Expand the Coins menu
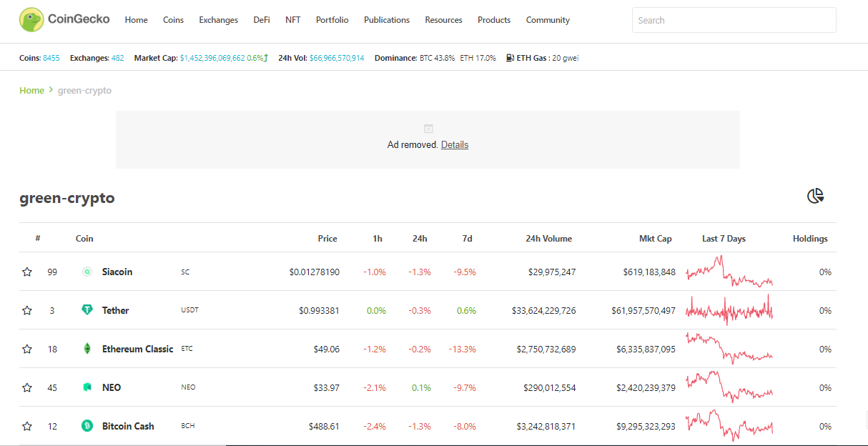The width and height of the screenshot is (868, 446). 173,20
